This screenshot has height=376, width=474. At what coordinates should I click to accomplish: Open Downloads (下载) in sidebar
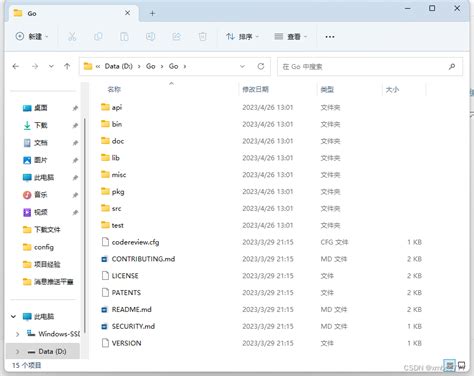pos(35,125)
